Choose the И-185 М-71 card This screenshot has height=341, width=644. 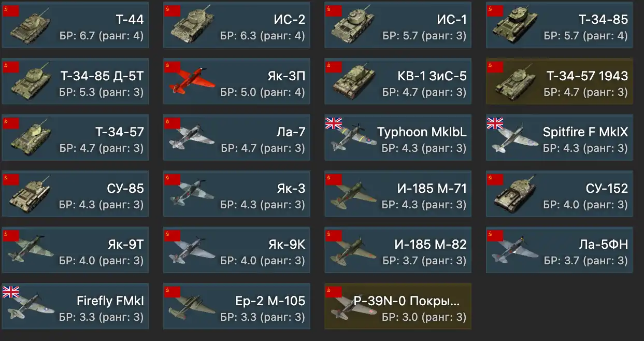398,193
